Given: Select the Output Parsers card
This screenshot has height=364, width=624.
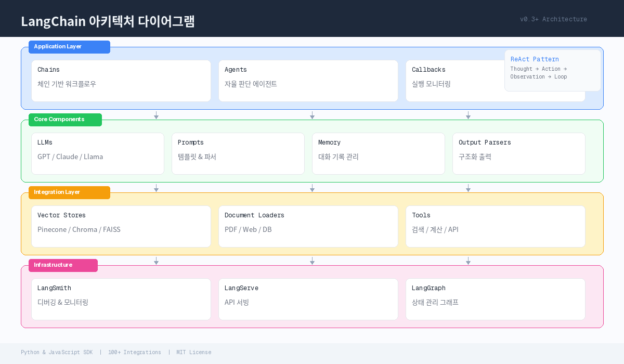Looking at the screenshot, I should pyautogui.click(x=518, y=153).
